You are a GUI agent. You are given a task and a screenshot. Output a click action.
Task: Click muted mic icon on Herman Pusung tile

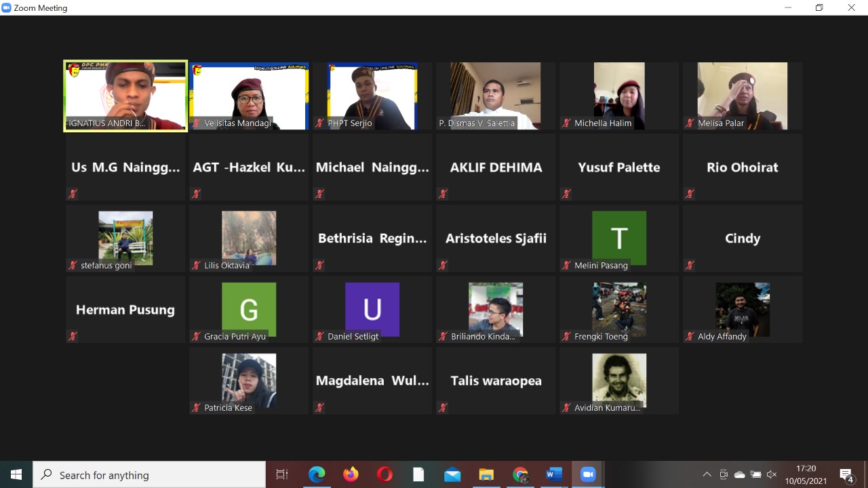tap(73, 336)
